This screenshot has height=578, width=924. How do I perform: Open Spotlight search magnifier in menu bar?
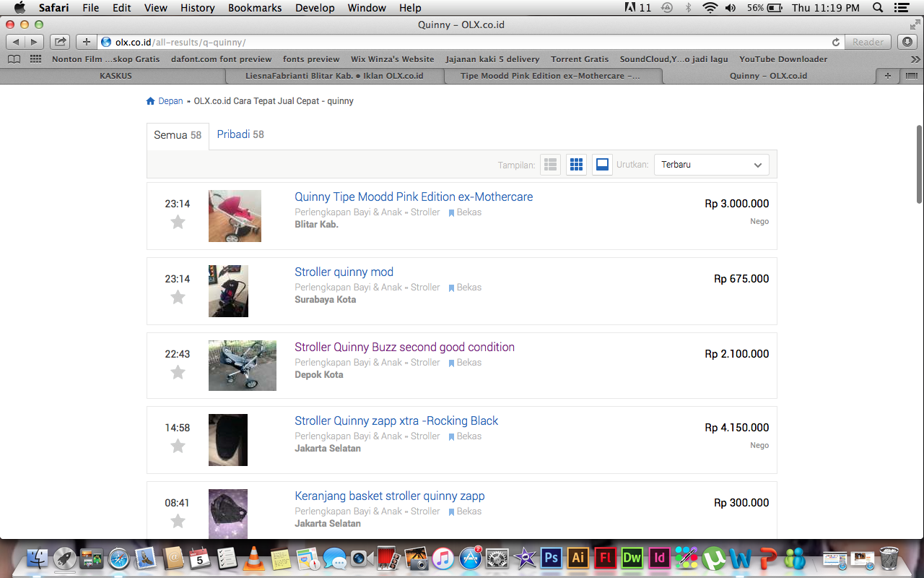click(x=878, y=8)
